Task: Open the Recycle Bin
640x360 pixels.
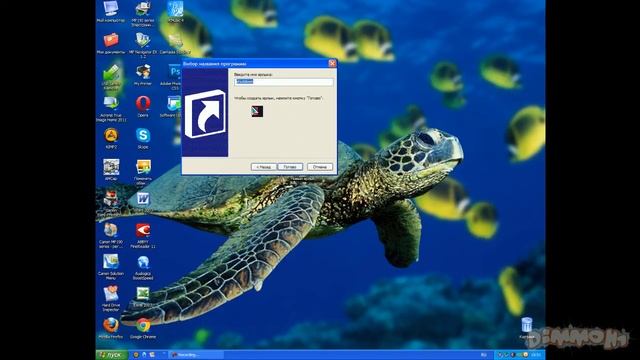Action: (x=527, y=328)
